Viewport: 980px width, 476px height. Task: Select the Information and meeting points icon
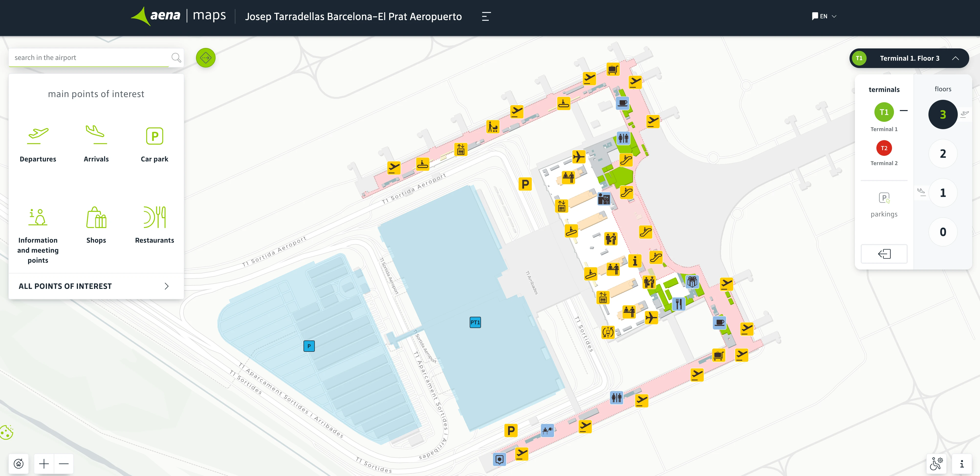tap(38, 217)
